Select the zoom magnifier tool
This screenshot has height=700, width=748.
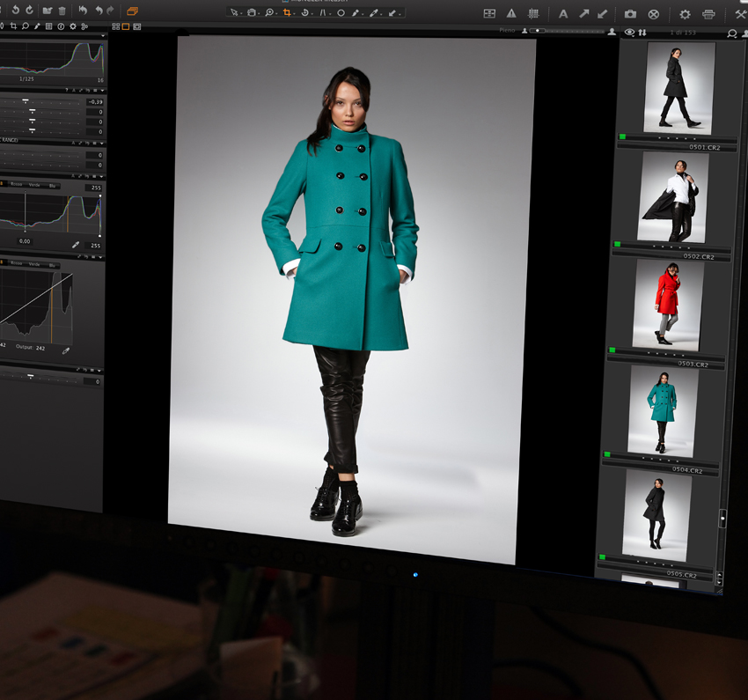tap(269, 12)
